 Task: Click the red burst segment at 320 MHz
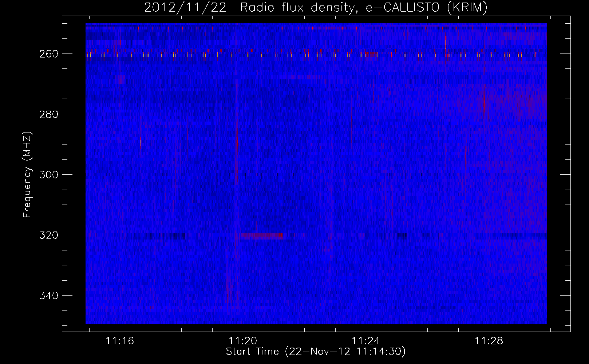tap(261, 236)
